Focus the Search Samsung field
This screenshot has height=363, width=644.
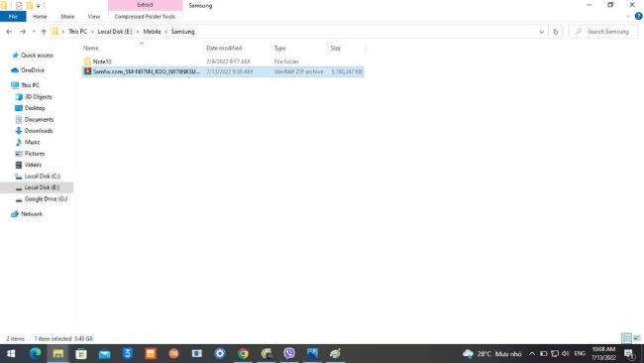tap(604, 32)
